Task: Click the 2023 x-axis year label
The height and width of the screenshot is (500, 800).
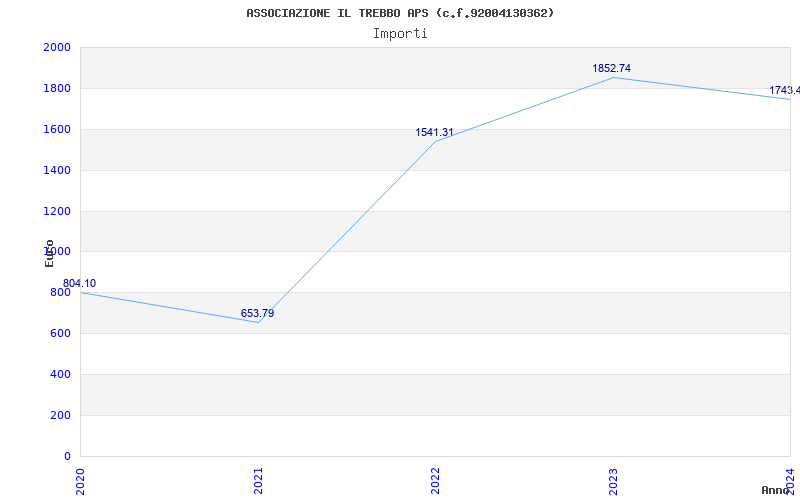Action: pyautogui.click(x=613, y=481)
